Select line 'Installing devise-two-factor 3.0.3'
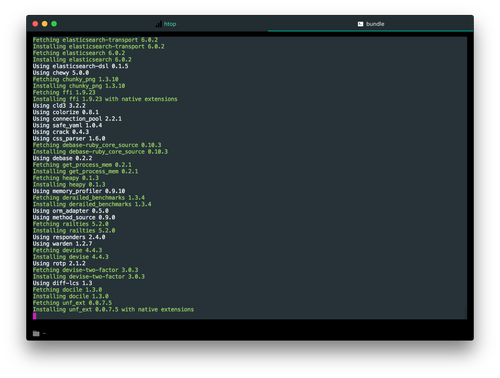500x378 pixels. [x=89, y=276]
